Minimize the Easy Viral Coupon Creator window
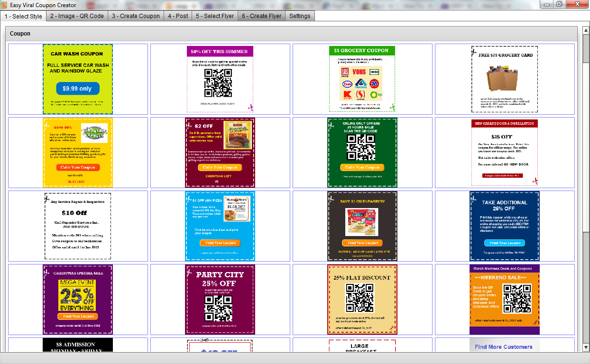Image resolution: width=590 pixels, height=364 pixels. [x=547, y=4]
